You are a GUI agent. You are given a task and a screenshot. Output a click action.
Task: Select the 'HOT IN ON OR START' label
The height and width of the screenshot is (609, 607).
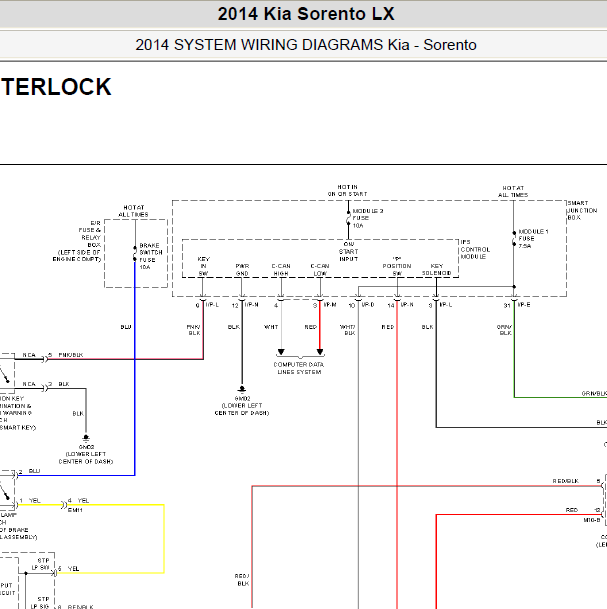(x=348, y=190)
